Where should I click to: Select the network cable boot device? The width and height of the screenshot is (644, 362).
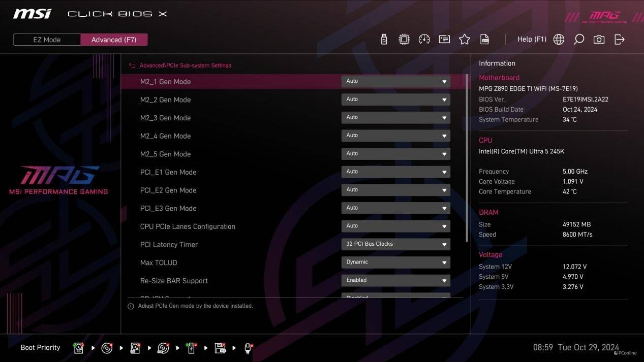(x=248, y=348)
